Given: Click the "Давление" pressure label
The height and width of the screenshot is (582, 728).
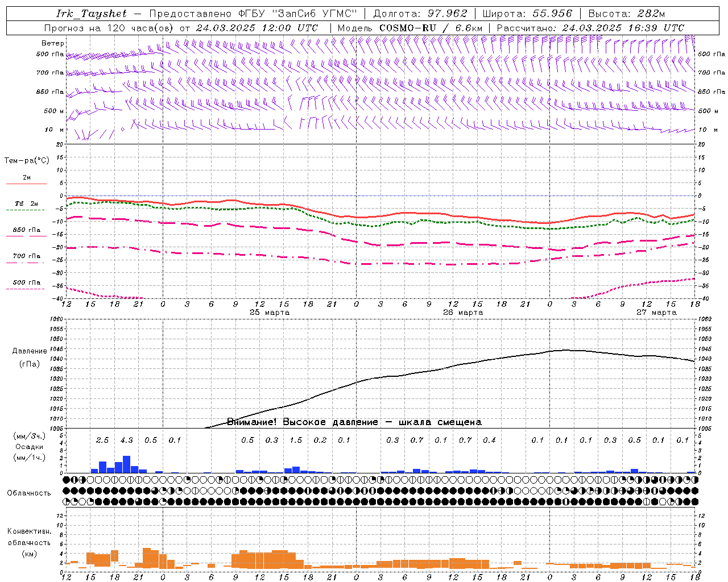Looking at the screenshot, I should click(x=29, y=351).
